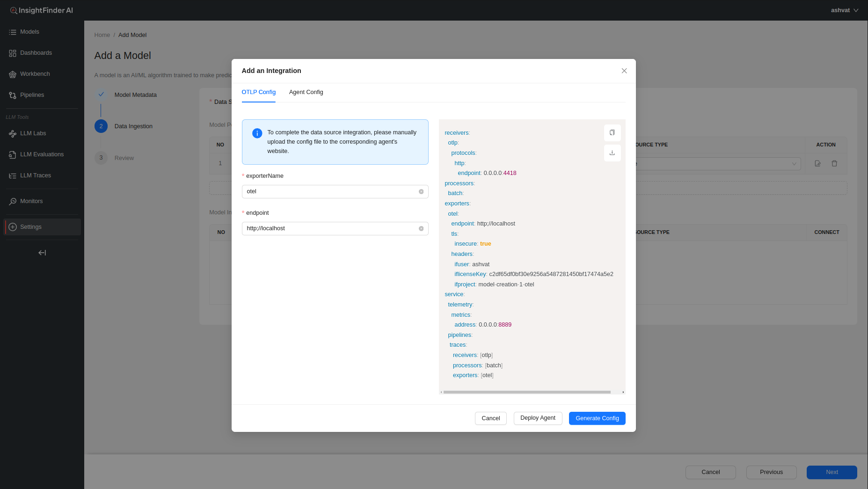Viewport: 868px width, 489px height.
Task: Click the config horizontal scrollbar
Action: pyautogui.click(x=527, y=392)
